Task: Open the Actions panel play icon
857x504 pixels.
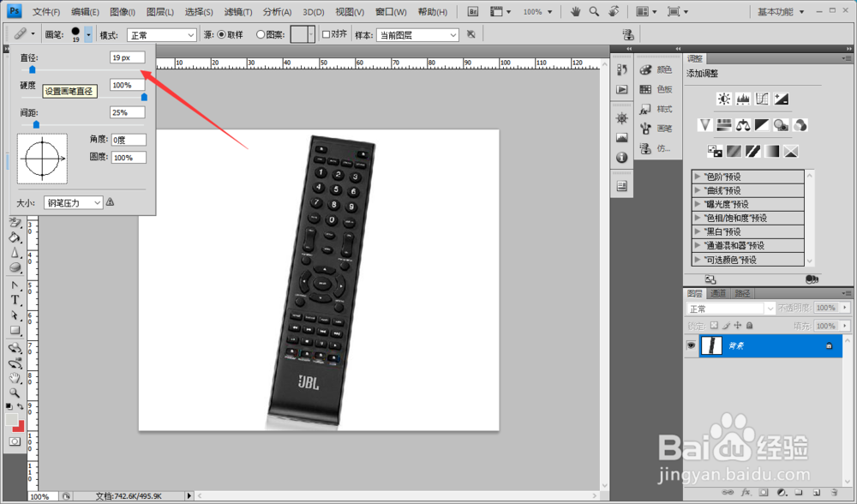Action: coord(622,90)
